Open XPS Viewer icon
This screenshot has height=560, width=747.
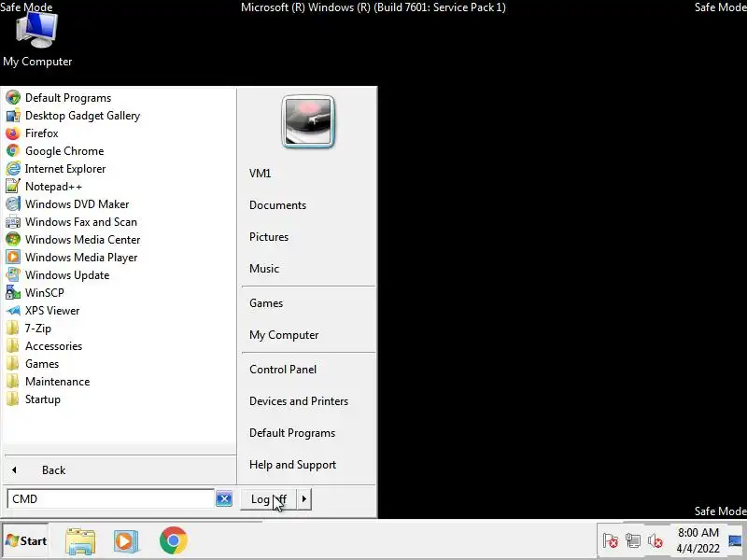tap(13, 311)
